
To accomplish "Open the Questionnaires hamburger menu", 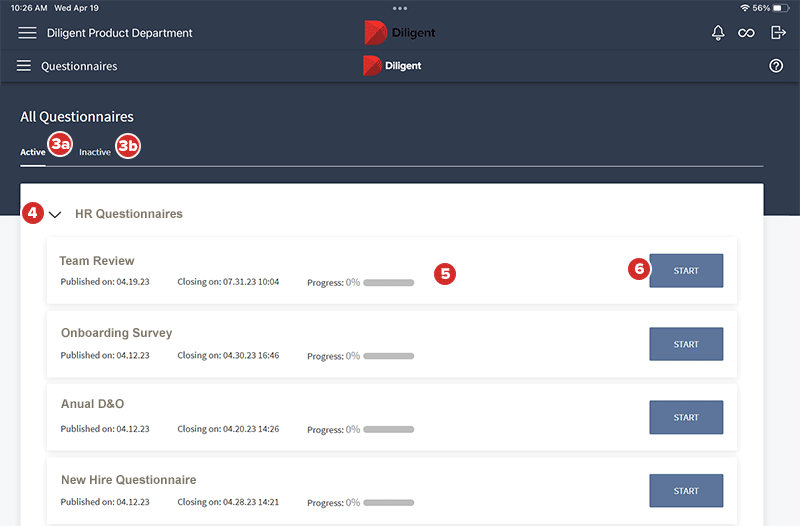I will click(24, 66).
